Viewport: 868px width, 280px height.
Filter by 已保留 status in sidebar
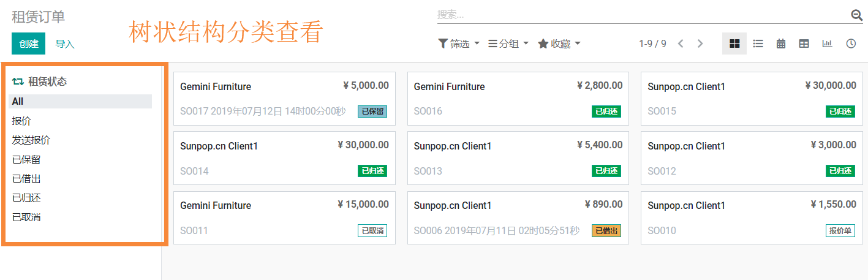click(26, 159)
